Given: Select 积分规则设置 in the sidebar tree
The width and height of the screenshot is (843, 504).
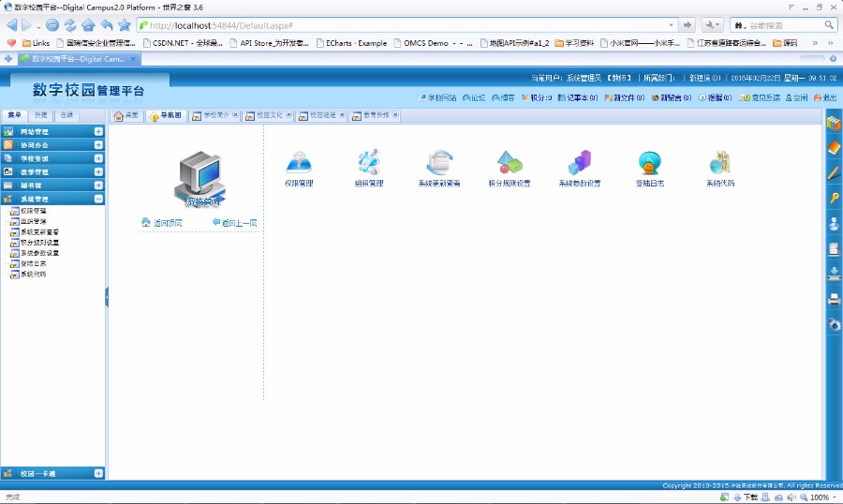Looking at the screenshot, I should tap(39, 243).
